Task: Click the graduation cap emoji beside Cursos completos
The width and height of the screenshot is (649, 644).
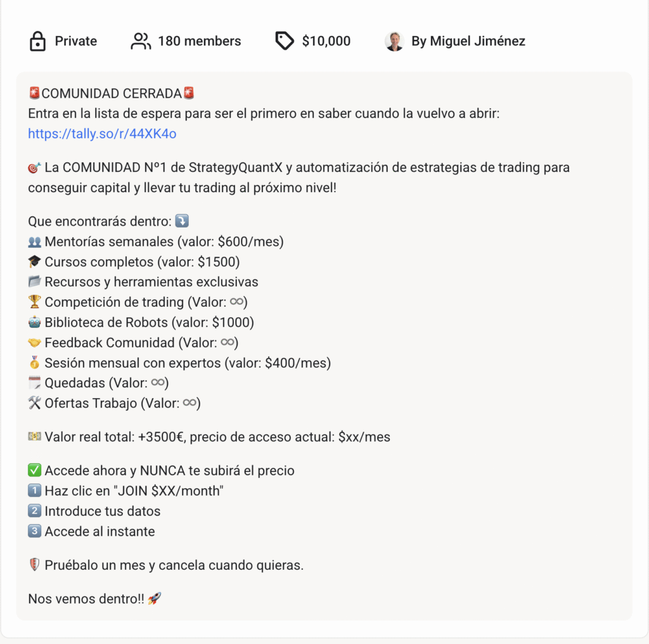Action: (x=35, y=262)
